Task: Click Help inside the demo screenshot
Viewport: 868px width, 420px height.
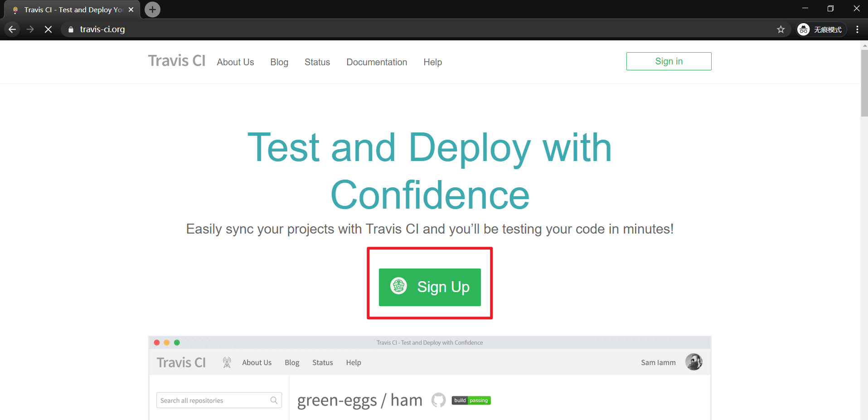Action: 354,362
